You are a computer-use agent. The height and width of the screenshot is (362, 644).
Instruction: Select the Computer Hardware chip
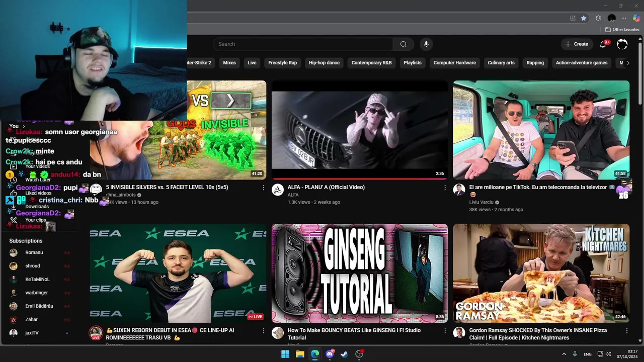click(x=455, y=63)
